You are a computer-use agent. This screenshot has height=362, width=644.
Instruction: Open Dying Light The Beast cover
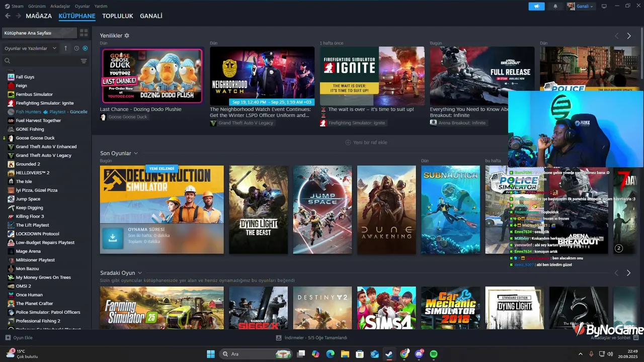[259, 210]
